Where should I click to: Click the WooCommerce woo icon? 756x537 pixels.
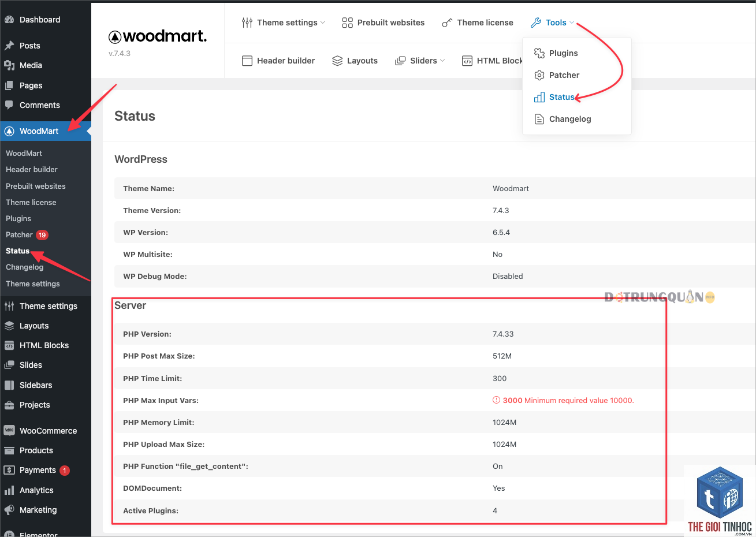pos(9,431)
